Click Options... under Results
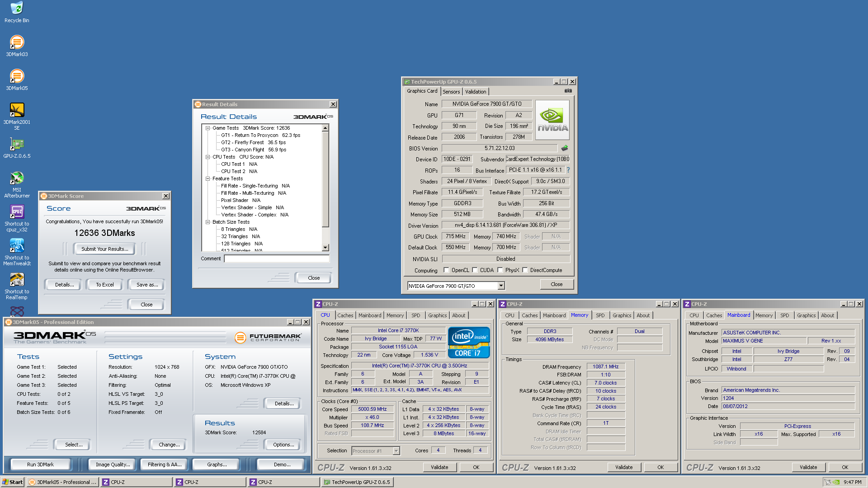Image resolution: width=868 pixels, height=488 pixels. pyautogui.click(x=283, y=445)
